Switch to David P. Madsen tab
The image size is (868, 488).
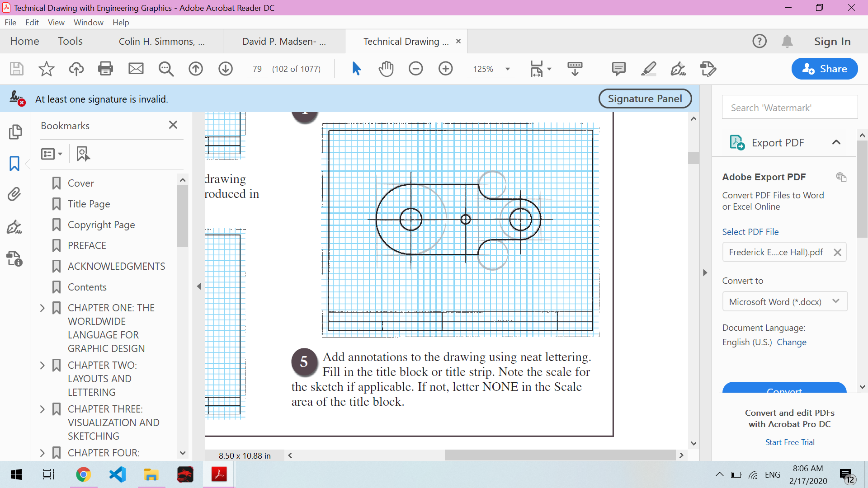point(284,42)
